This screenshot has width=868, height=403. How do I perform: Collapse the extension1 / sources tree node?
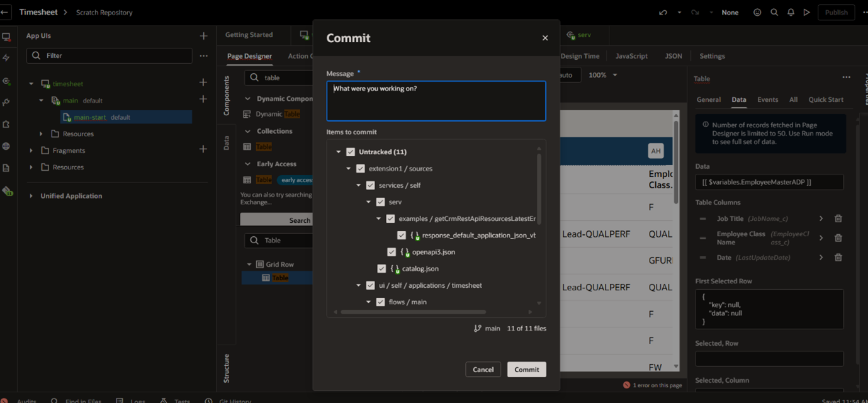pyautogui.click(x=349, y=169)
